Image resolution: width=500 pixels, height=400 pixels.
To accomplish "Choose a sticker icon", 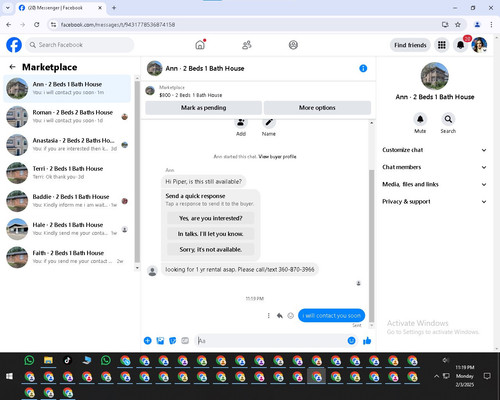I will tap(173, 341).
